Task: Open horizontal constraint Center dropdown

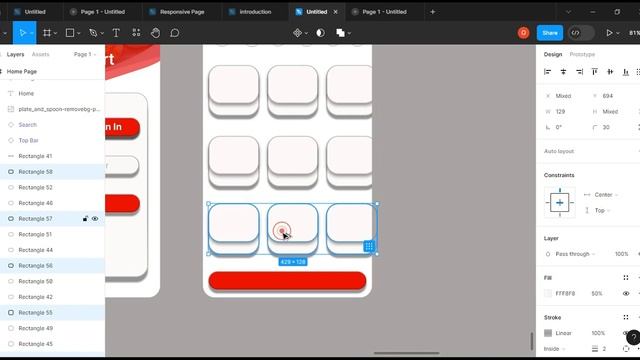Action: pos(606,195)
